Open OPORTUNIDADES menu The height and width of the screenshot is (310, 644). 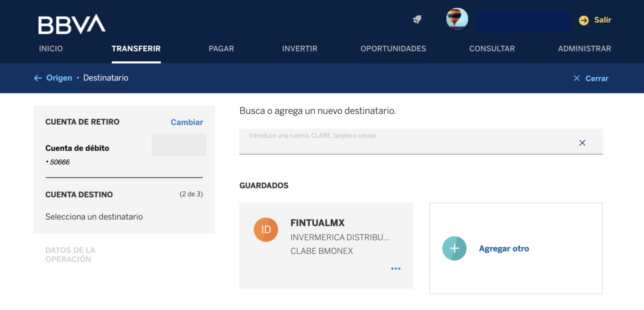[x=393, y=49]
